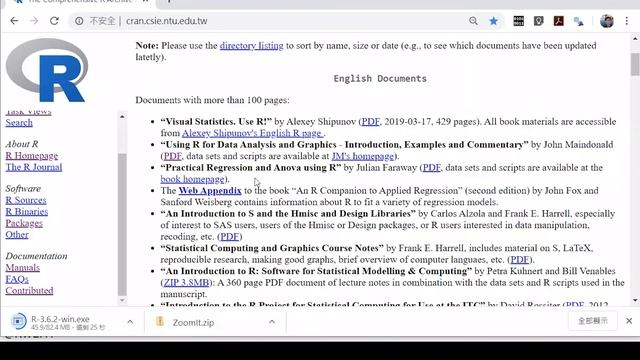Expand options for ZoomIt.zip download
640x360 pixels.
tap(272, 322)
